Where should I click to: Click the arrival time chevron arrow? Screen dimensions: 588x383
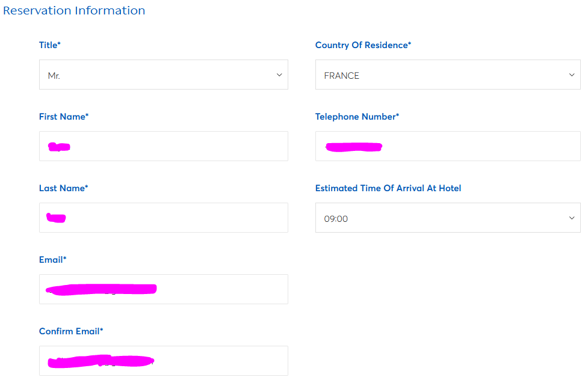pos(571,218)
